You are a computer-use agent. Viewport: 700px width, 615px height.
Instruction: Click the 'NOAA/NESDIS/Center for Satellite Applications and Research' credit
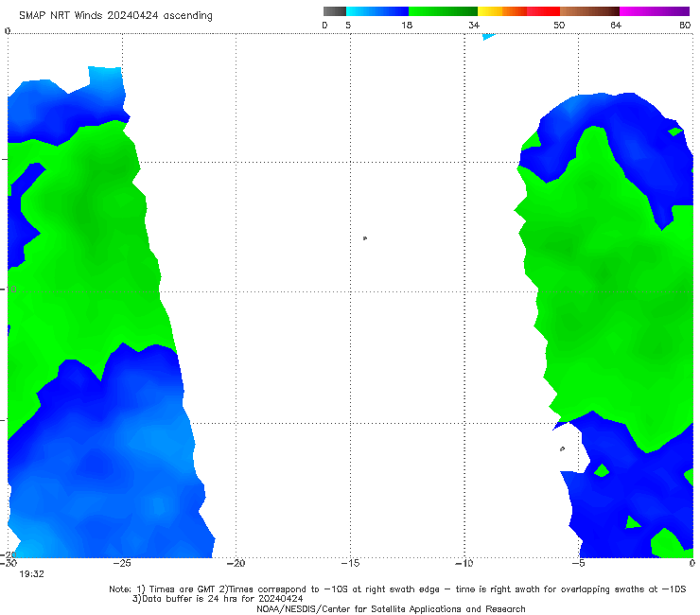[x=391, y=609]
